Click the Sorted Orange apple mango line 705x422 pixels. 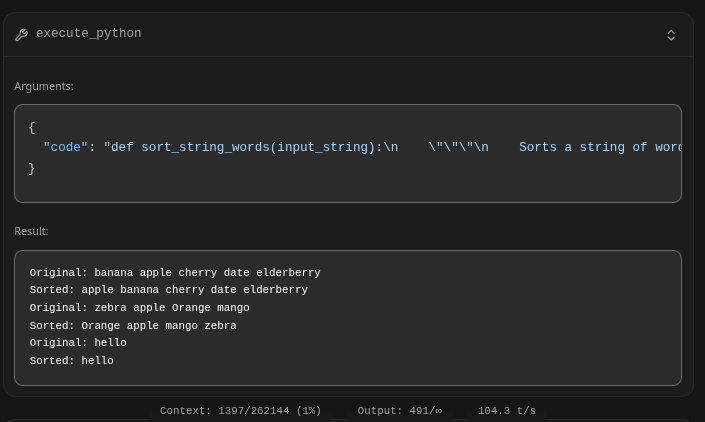pos(133,326)
